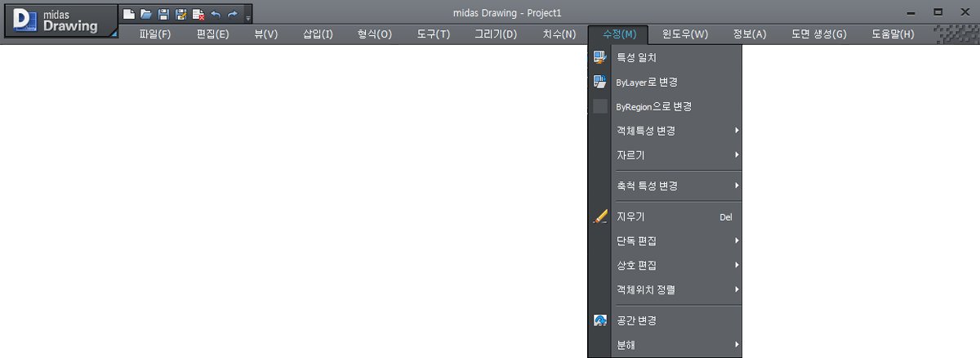Choose 공간 변경 menu entry
Viewport: 980px width, 358px height.
coord(637,320)
